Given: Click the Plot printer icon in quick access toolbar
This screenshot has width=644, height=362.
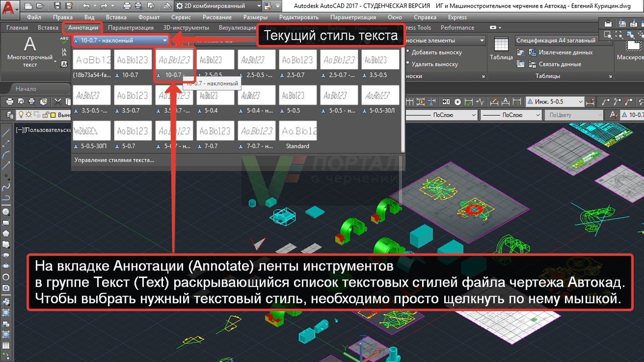Looking at the screenshot, I should click(127, 6).
